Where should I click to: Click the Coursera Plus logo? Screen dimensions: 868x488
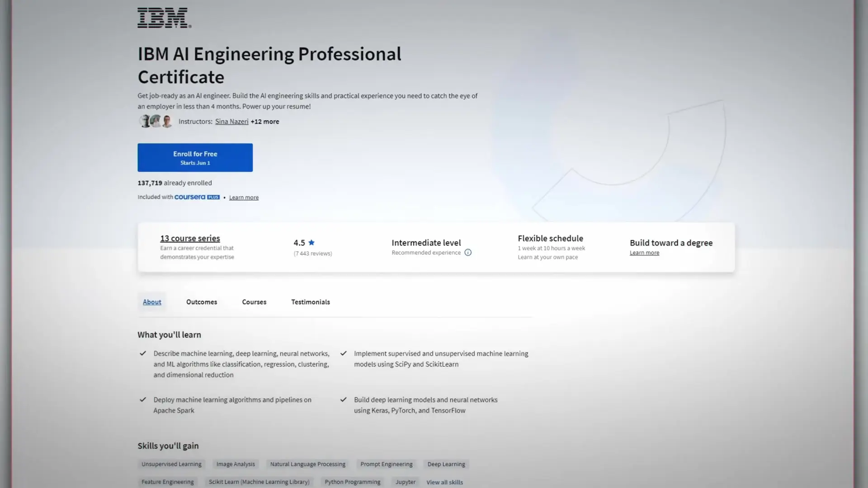(x=197, y=197)
